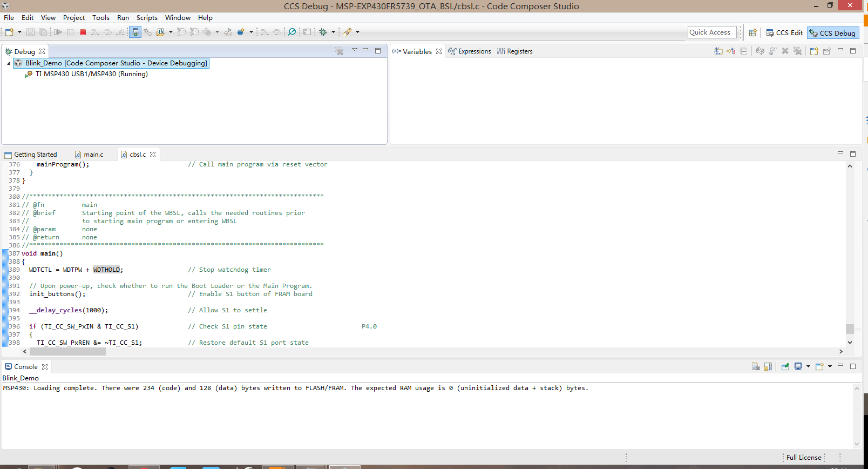Screen dimensions: 868x469
Task: Click the Open Perspective icon
Action: [x=752, y=33]
